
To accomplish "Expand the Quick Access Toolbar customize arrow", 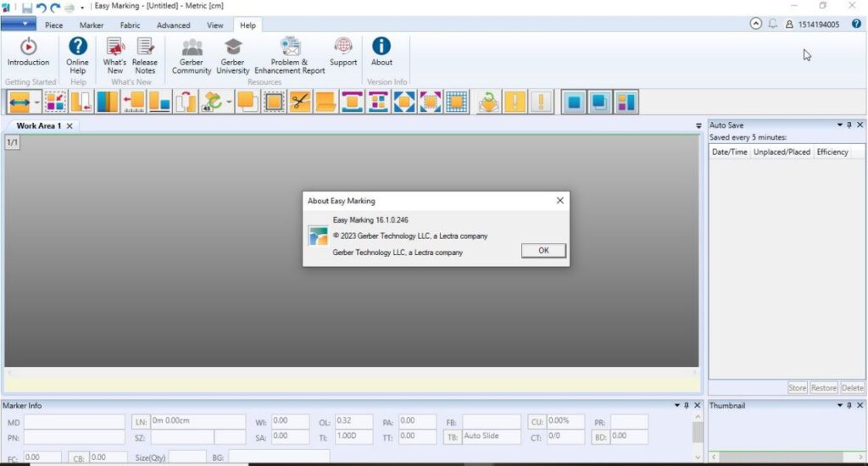I will click(x=82, y=8).
